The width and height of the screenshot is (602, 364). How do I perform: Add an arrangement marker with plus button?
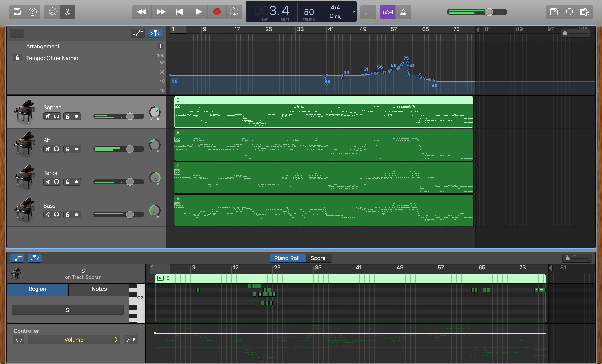tap(161, 46)
